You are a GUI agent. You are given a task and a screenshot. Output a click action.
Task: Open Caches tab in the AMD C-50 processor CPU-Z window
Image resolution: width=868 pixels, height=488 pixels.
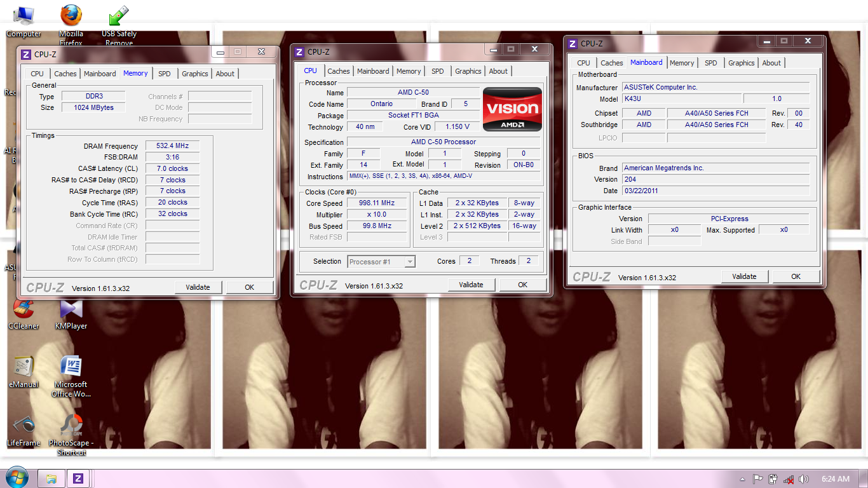click(339, 71)
